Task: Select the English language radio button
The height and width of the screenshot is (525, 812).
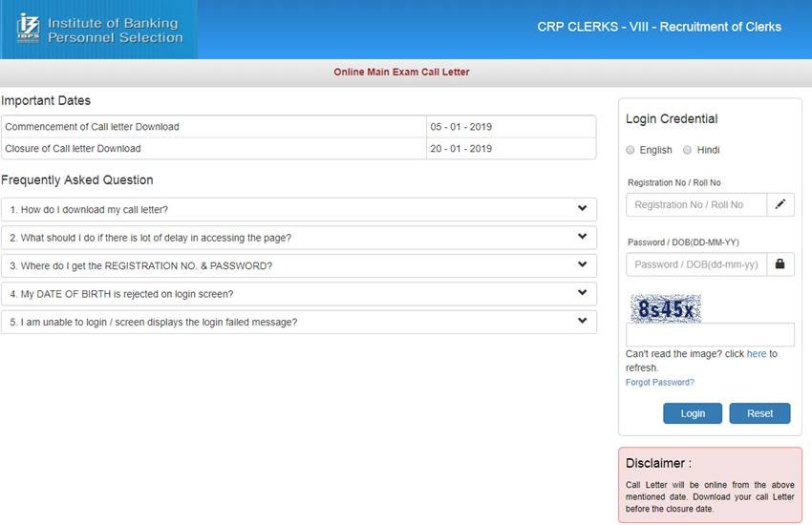Action: coord(630,150)
